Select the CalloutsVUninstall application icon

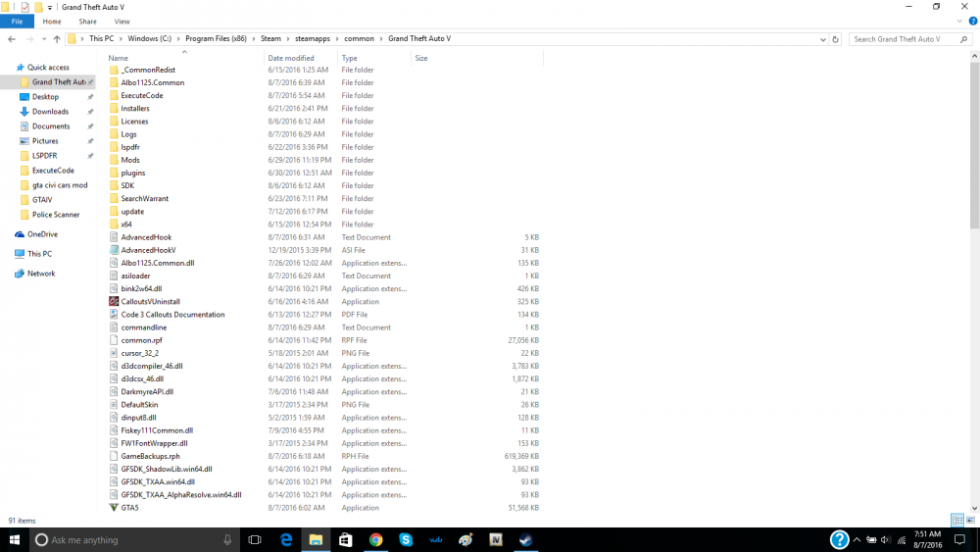[114, 301]
